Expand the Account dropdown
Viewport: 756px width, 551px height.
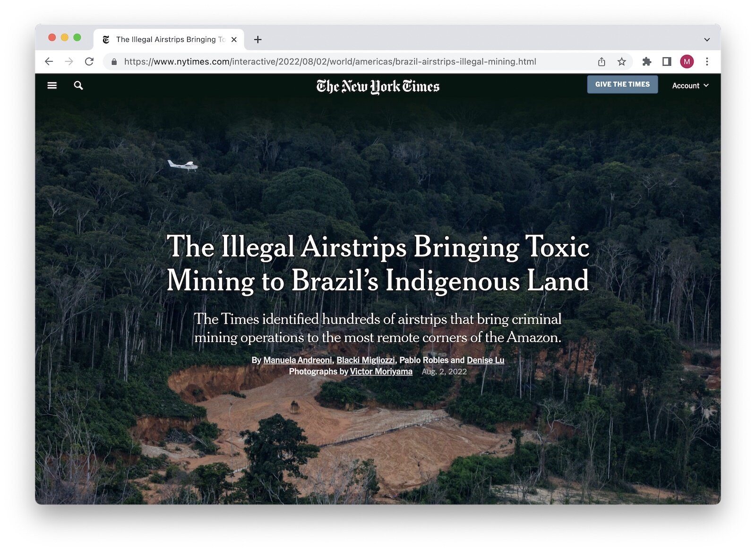[x=690, y=86]
